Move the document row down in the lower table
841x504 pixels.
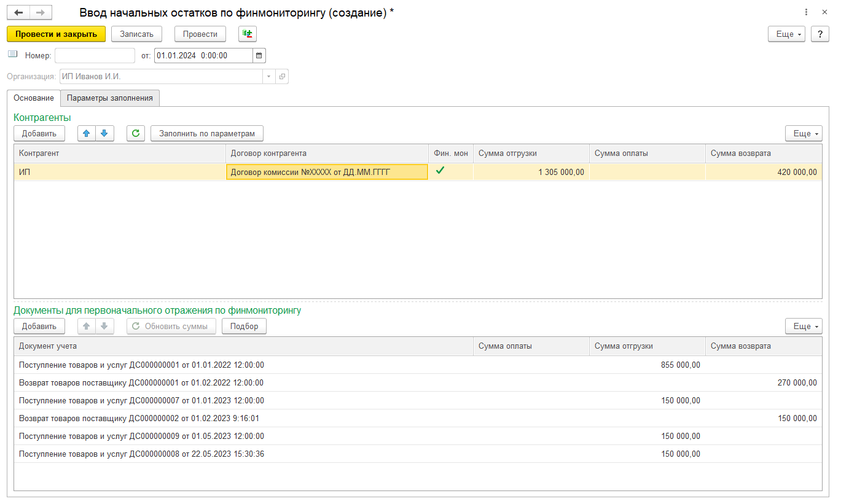tap(104, 327)
